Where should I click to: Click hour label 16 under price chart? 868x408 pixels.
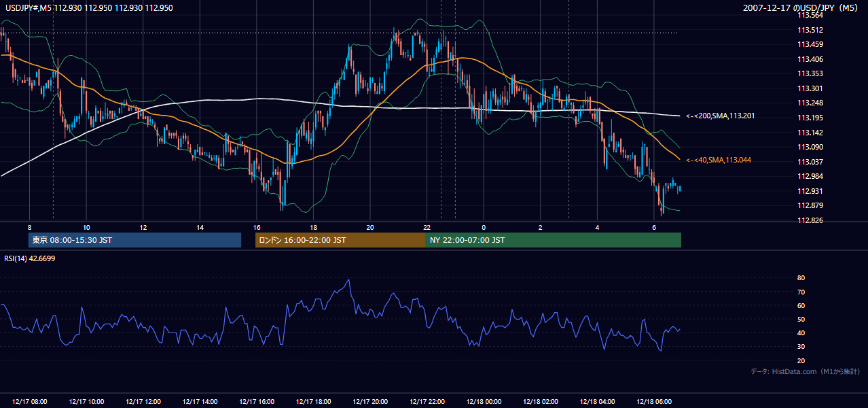[x=257, y=227]
